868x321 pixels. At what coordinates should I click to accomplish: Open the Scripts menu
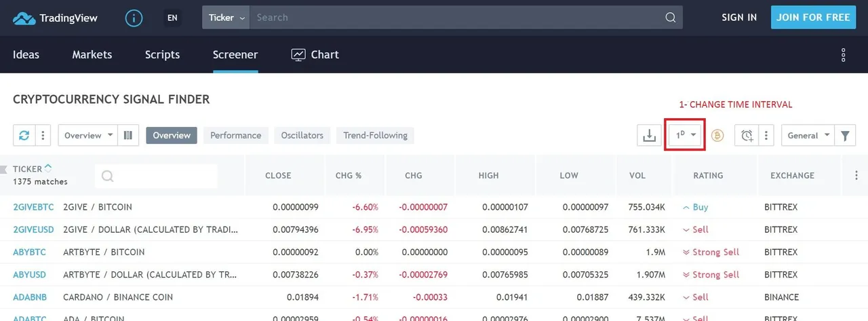pyautogui.click(x=163, y=55)
